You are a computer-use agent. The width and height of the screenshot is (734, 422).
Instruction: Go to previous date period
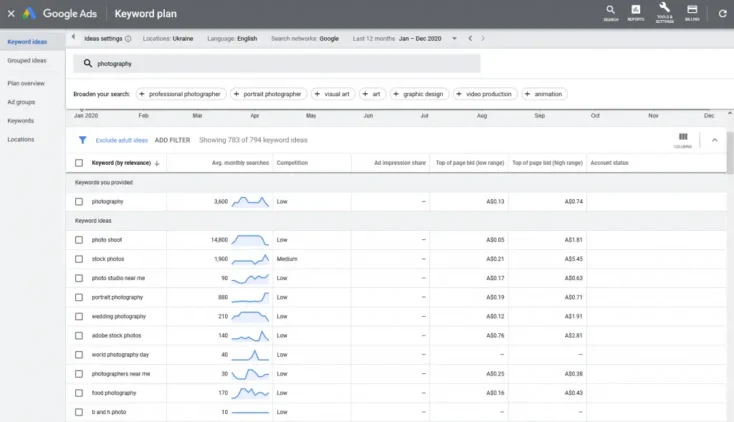coord(470,38)
